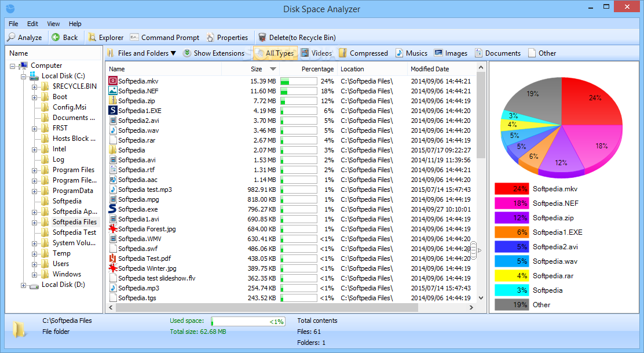Screen dimensions: 644x353
Task: Open the View menu
Action: (53, 24)
